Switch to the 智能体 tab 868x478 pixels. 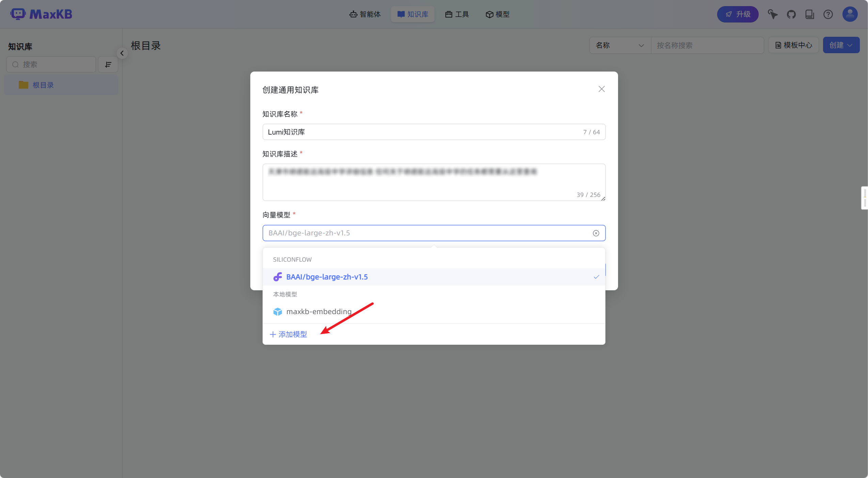click(365, 14)
